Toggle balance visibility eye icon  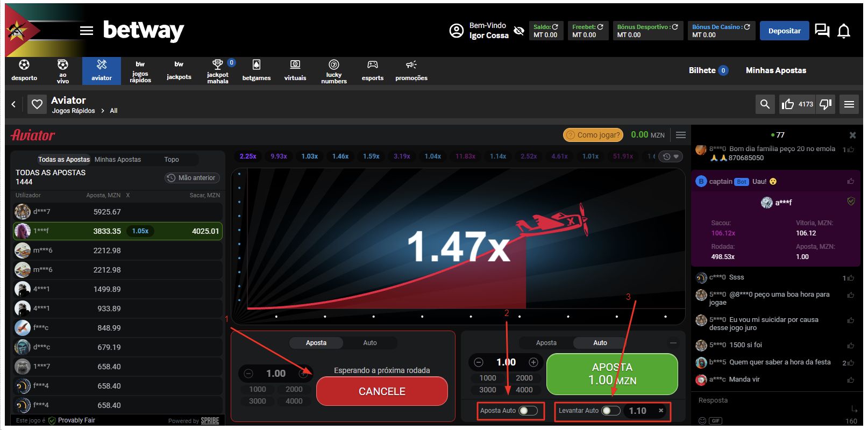519,31
